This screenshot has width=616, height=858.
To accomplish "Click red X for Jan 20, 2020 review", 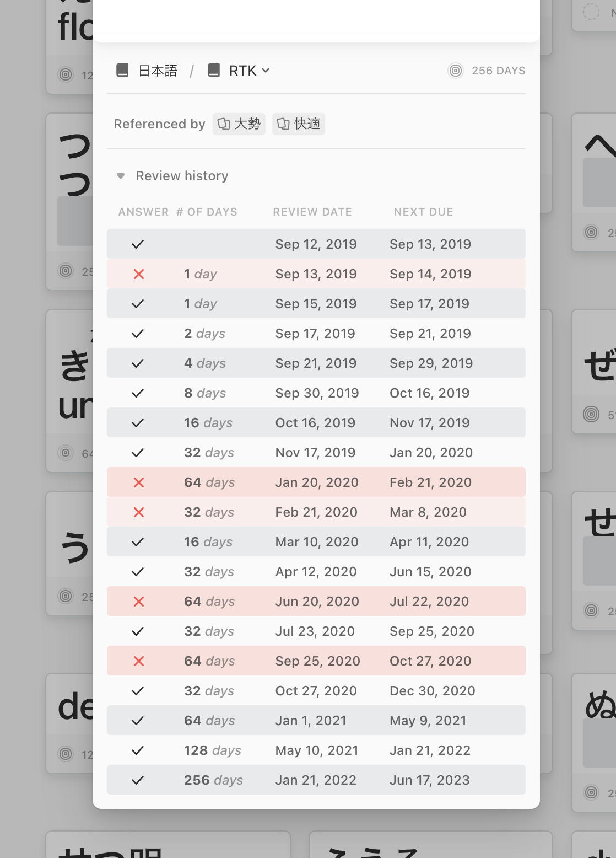I will point(139,482).
